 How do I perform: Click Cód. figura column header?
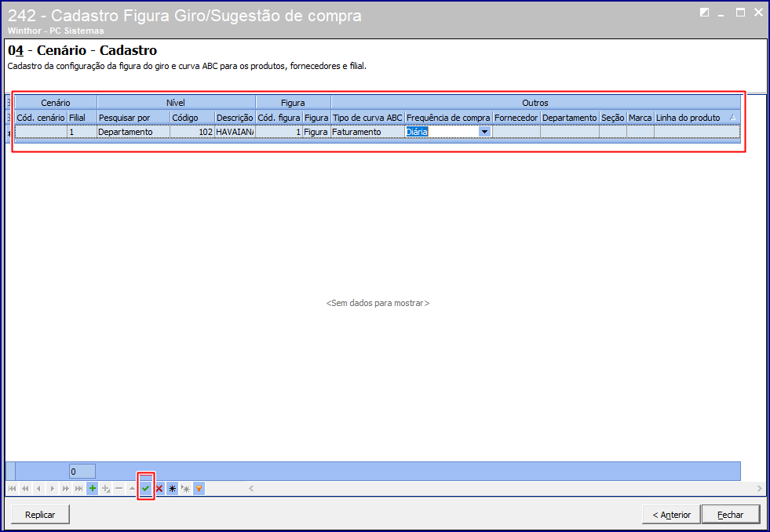279,118
